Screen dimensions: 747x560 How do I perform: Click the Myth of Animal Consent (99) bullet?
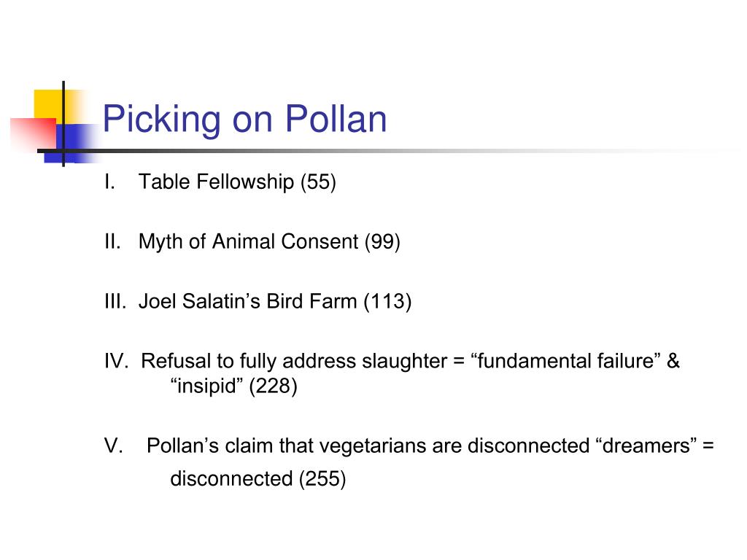(x=269, y=241)
